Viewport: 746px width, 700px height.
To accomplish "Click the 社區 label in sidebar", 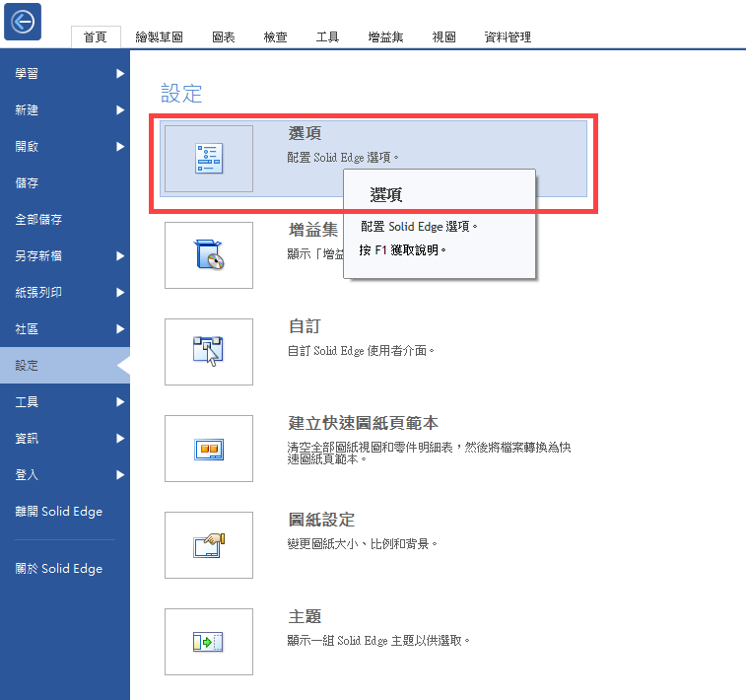I will coord(27,329).
